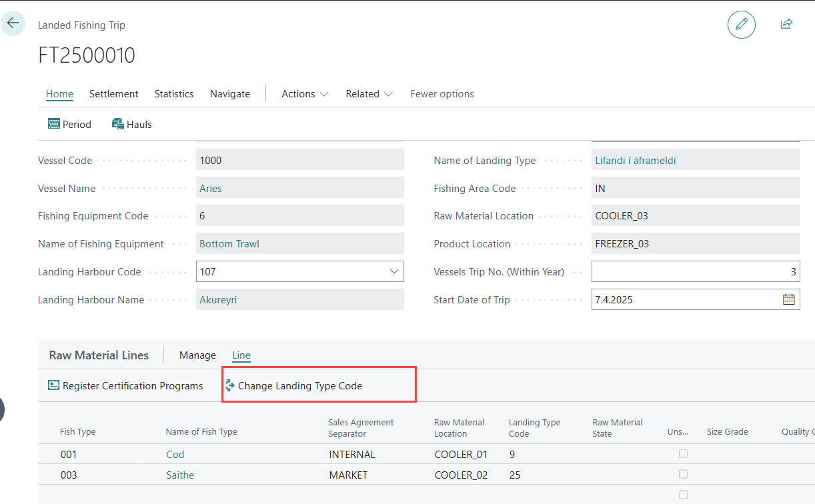Click Register Certification Programs
The width and height of the screenshot is (815, 504).
pos(125,385)
